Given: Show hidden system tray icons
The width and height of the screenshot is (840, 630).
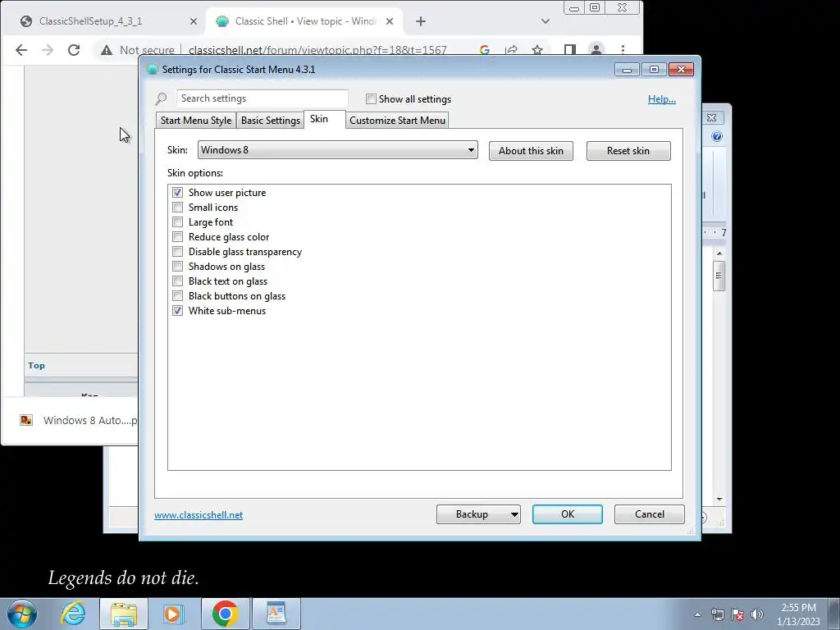Looking at the screenshot, I should coord(697,615).
